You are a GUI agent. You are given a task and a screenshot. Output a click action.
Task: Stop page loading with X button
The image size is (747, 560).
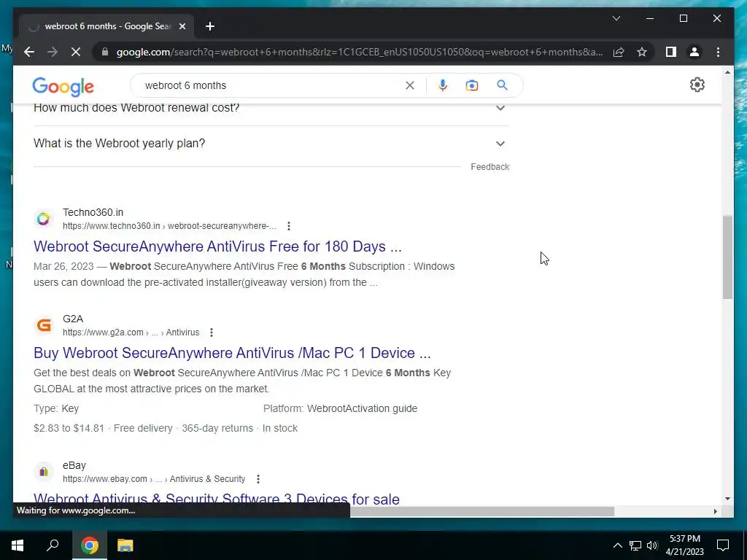pos(76,52)
